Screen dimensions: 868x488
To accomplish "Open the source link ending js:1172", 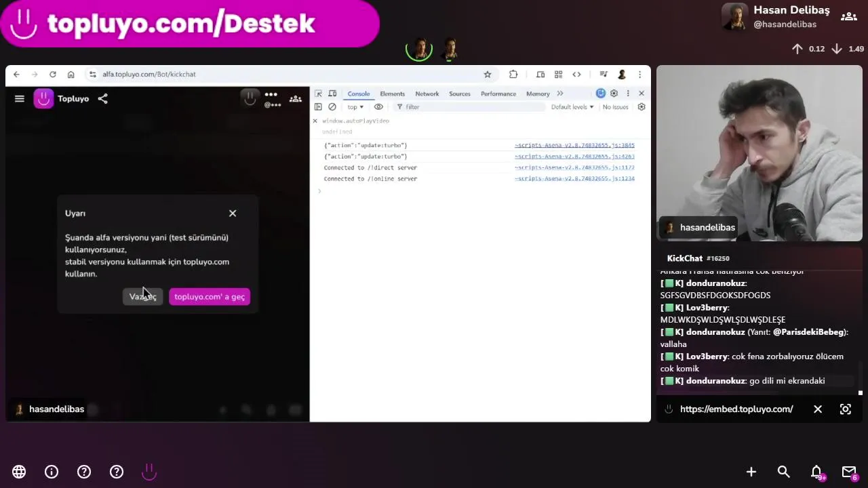I will click(x=574, y=168).
